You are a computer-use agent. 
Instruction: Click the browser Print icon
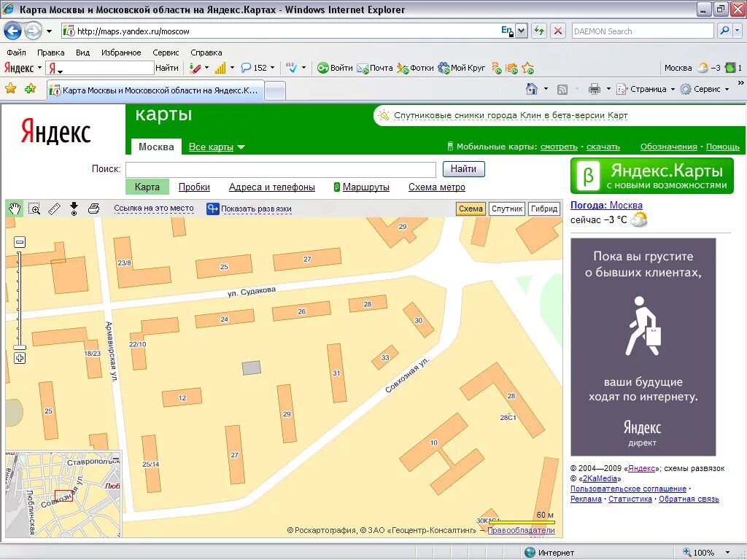click(x=594, y=89)
